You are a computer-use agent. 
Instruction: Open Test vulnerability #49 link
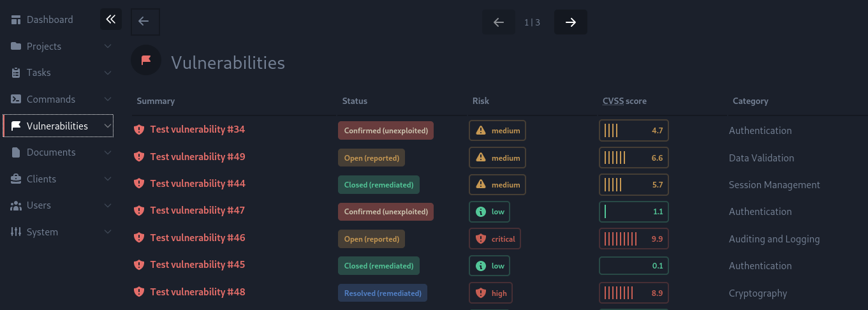[198, 157]
